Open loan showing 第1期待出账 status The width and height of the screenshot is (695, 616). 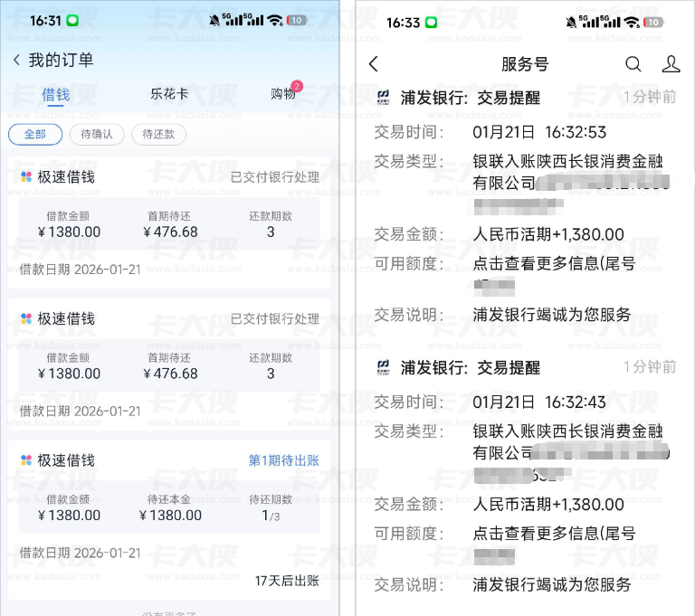click(x=169, y=520)
